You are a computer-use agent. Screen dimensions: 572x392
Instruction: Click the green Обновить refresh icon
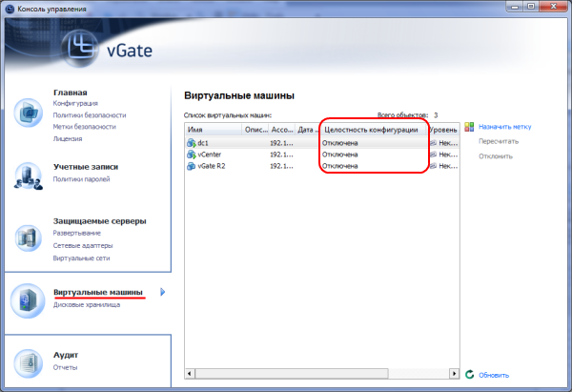point(469,375)
